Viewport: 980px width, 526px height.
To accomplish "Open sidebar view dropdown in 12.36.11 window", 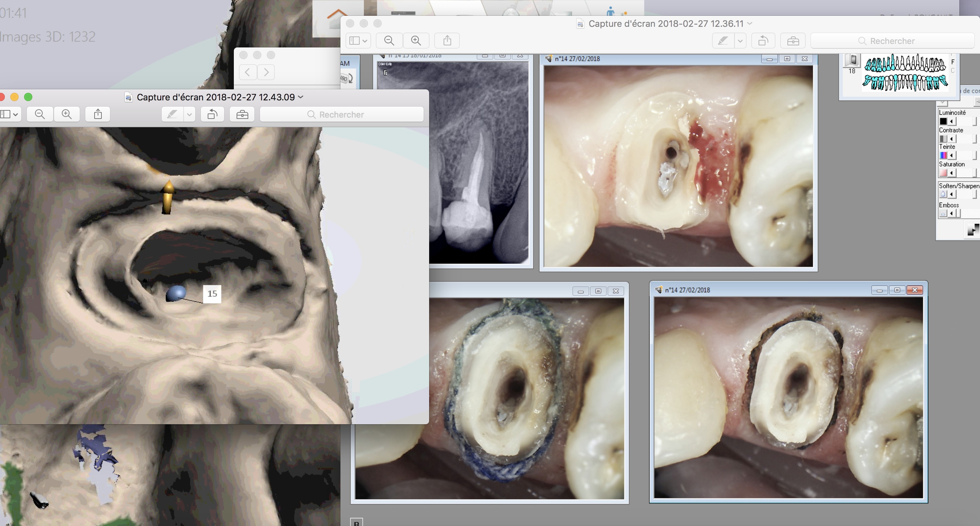I will point(358,40).
